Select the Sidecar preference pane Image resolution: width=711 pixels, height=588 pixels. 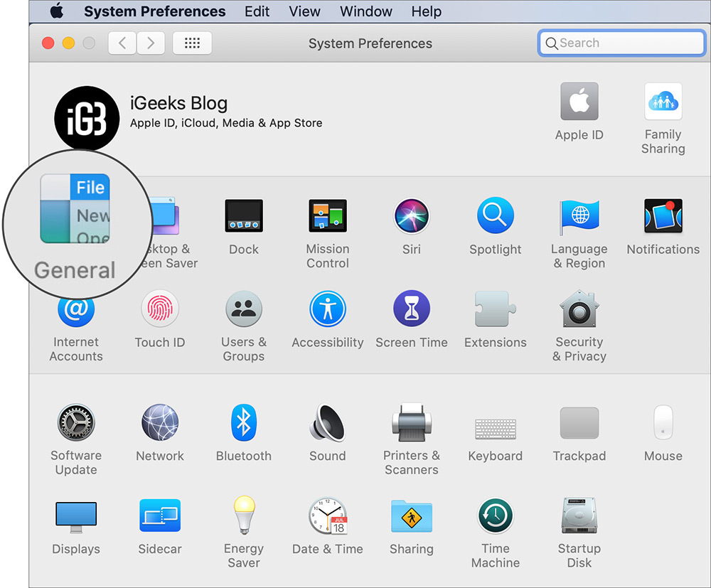click(x=160, y=515)
